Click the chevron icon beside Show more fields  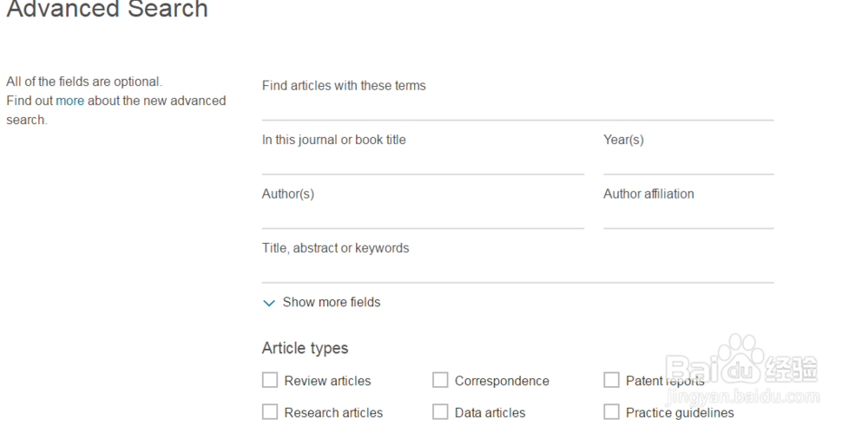tap(268, 303)
